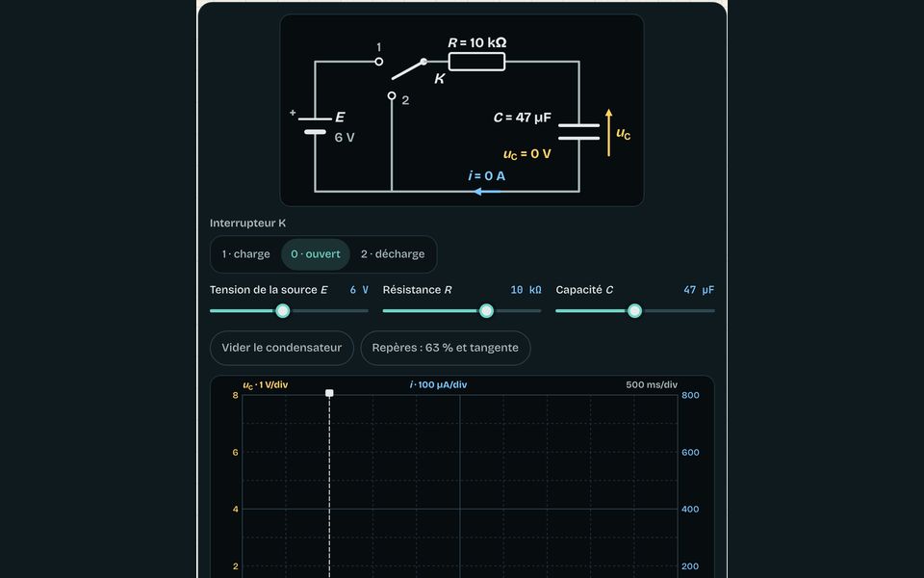
Task: Click terminal 1 in the circuit diagram
Action: (379, 62)
